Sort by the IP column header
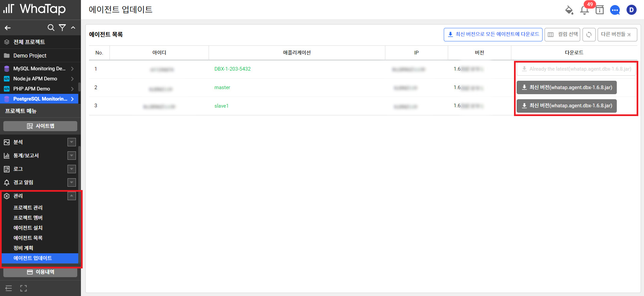644x296 pixels. [417, 53]
